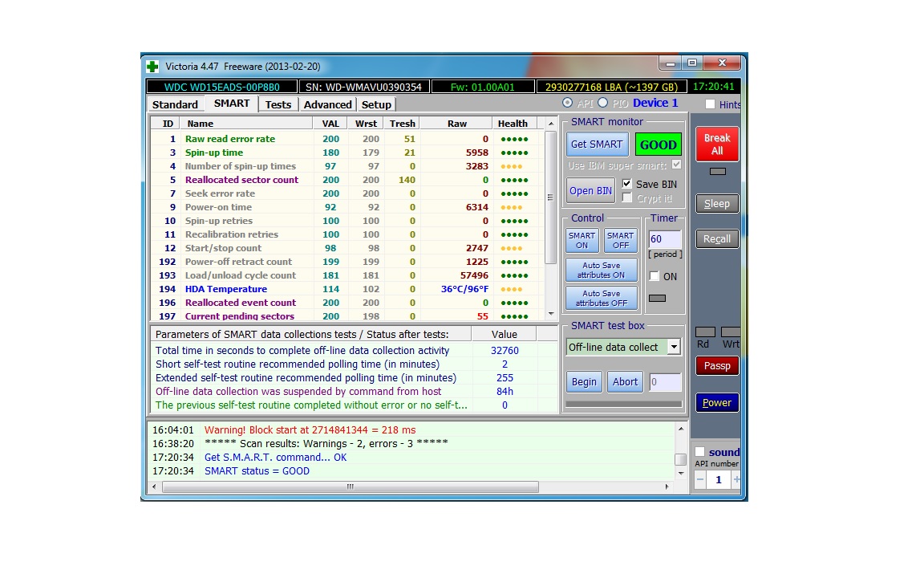
Task: Click the Abort test button
Action: pos(625,382)
